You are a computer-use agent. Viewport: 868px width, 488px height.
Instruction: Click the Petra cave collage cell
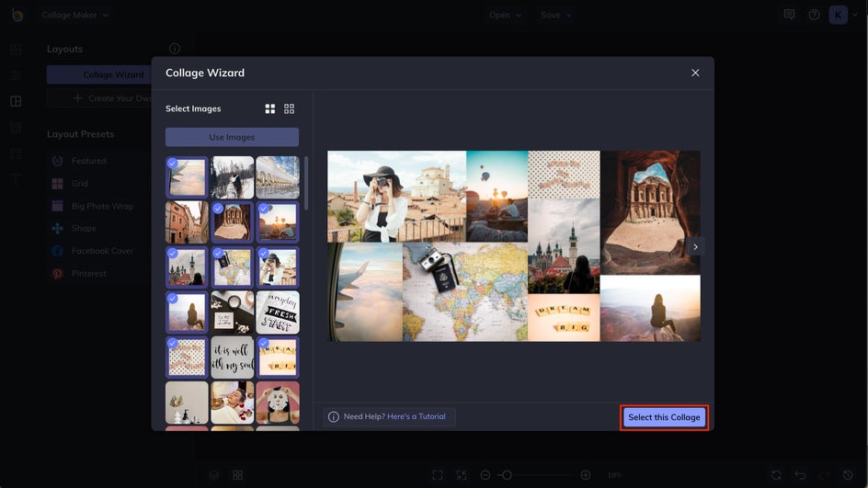(x=650, y=212)
